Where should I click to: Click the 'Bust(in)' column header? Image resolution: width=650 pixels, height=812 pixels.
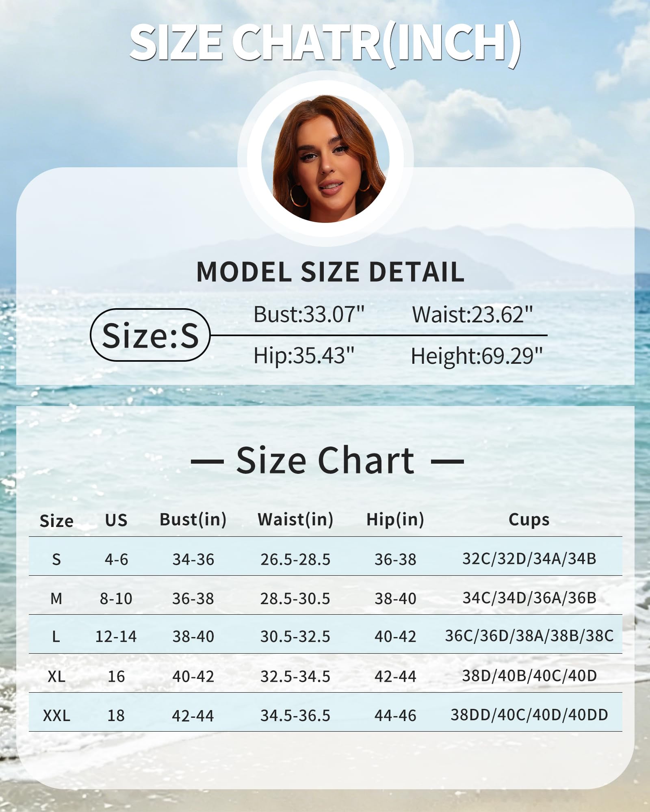pyautogui.click(x=193, y=520)
